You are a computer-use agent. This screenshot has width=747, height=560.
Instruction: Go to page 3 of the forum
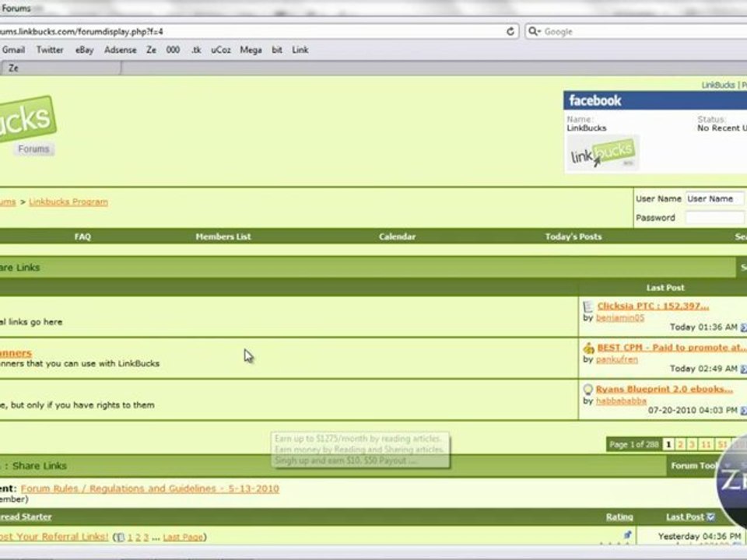[x=693, y=444]
